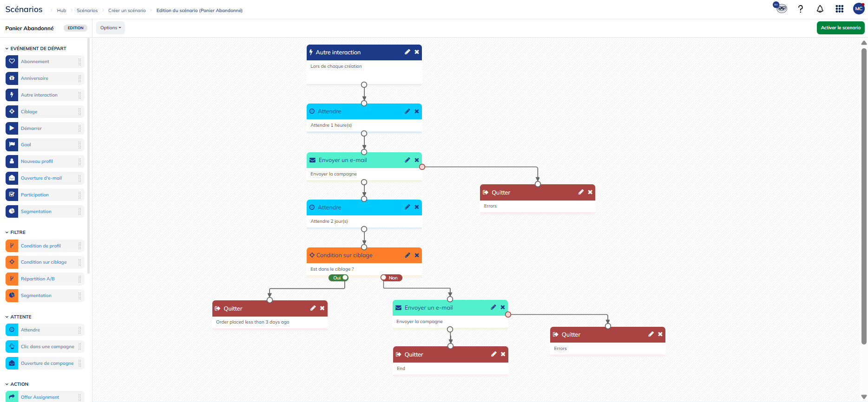Click Activer le scenario button
The width and height of the screenshot is (868, 402).
pos(840,28)
